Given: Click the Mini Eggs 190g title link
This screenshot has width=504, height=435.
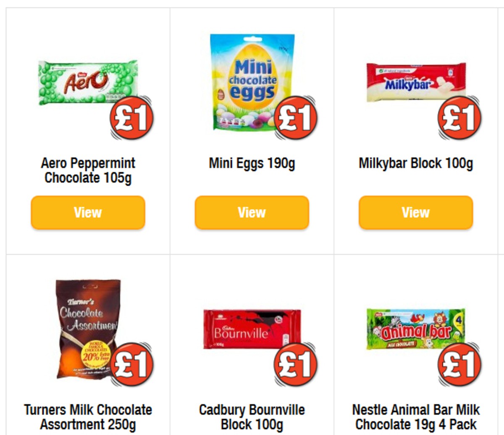Looking at the screenshot, I should (x=252, y=164).
